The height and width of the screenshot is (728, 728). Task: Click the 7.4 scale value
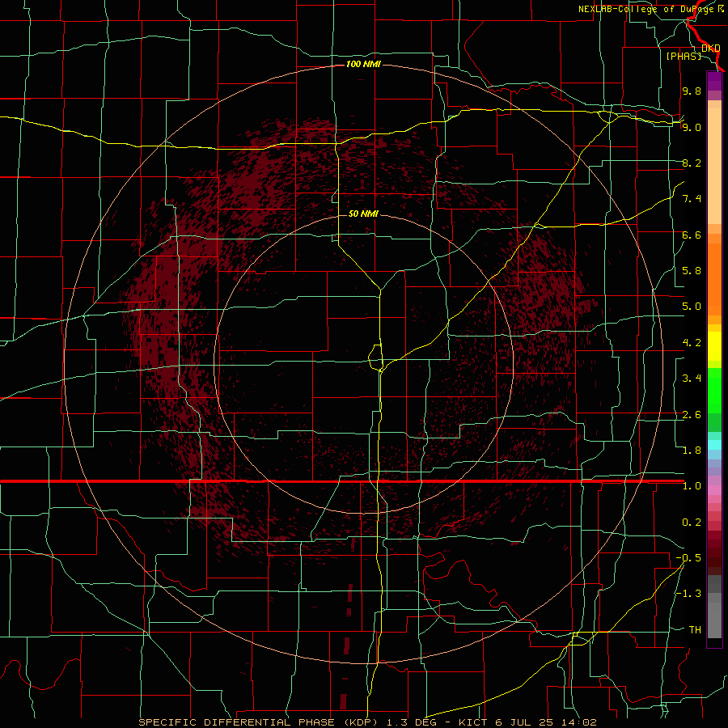tap(692, 199)
